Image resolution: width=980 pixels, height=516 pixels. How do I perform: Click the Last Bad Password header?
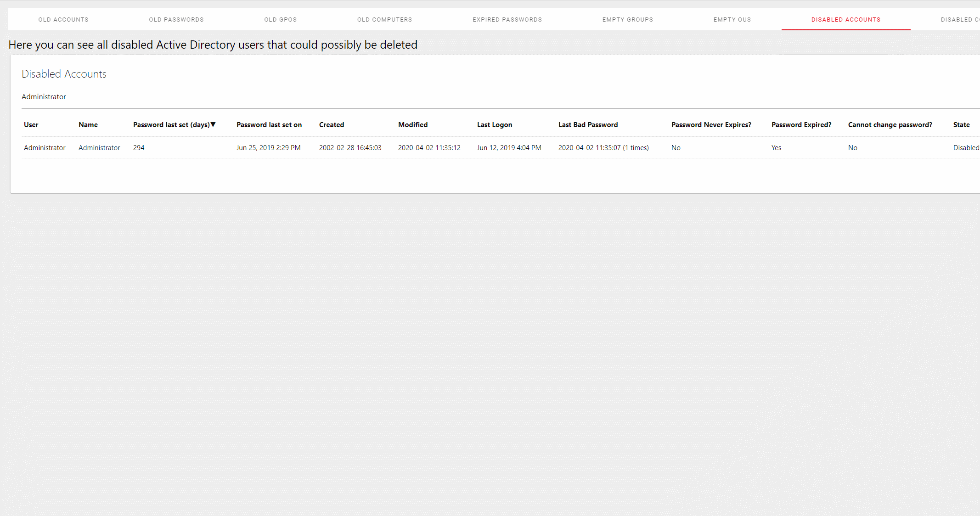point(588,125)
